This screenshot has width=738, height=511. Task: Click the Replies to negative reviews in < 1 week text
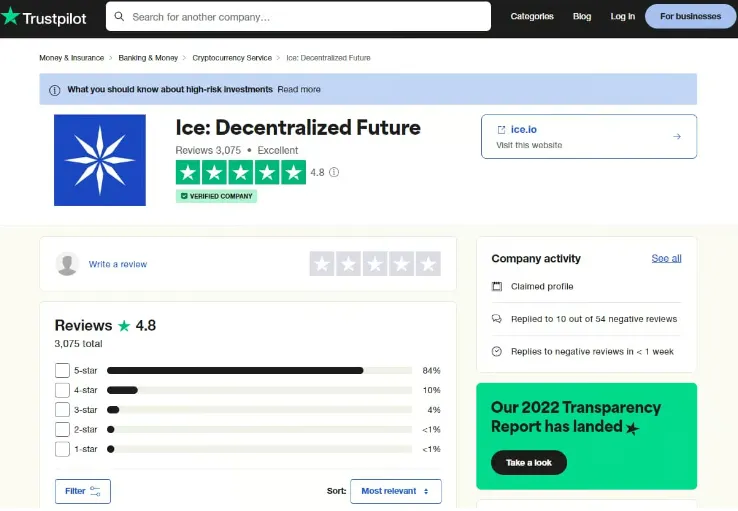[x=592, y=351]
